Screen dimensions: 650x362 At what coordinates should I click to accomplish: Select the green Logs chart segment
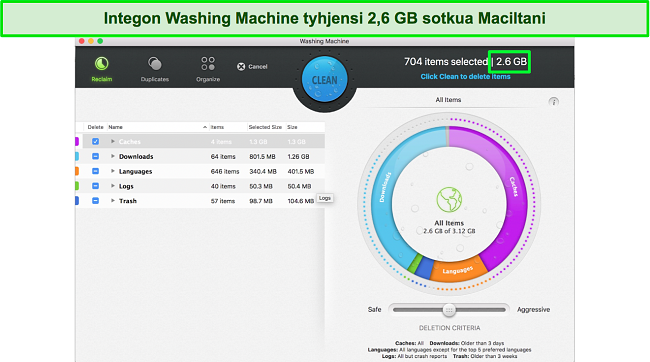tap(415, 263)
